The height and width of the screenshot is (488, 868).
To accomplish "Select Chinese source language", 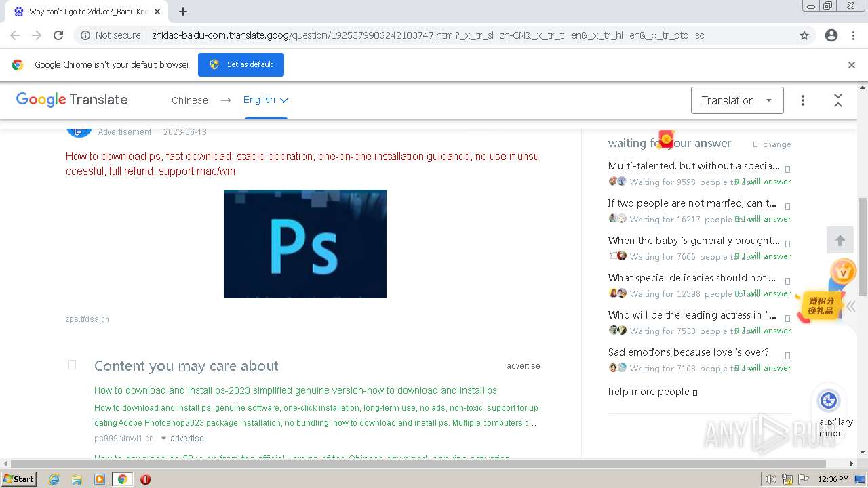I will (x=190, y=100).
